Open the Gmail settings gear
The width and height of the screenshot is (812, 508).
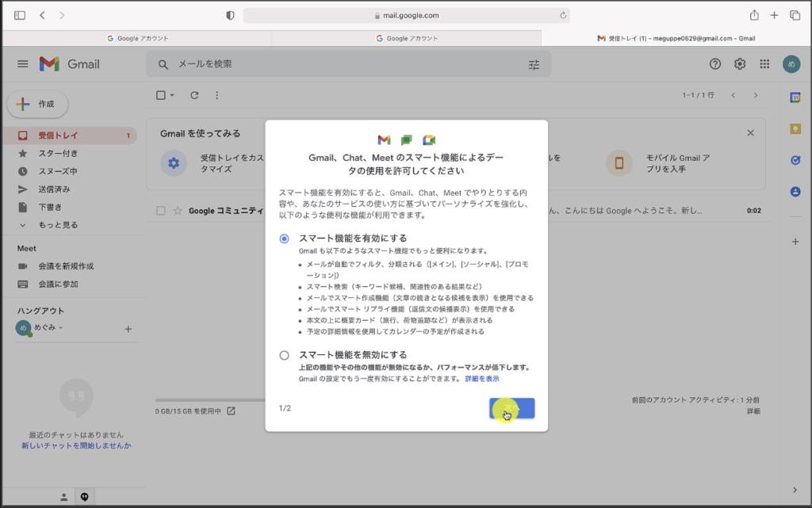740,64
